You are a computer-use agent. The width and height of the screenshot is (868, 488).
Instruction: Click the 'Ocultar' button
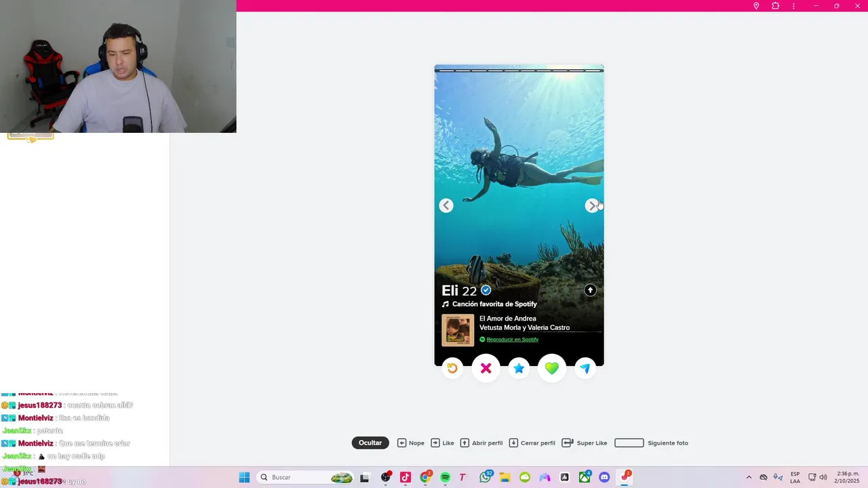[x=370, y=443]
